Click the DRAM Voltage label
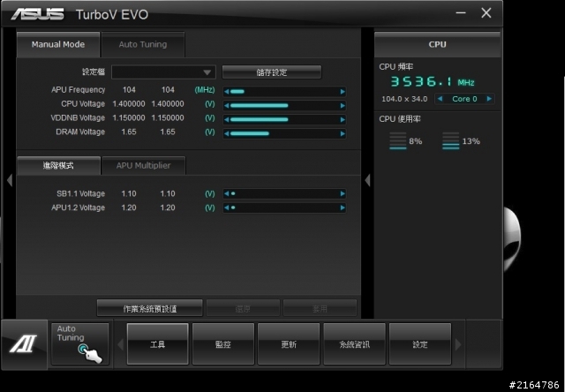This screenshot has width=565, height=392. click(80, 132)
